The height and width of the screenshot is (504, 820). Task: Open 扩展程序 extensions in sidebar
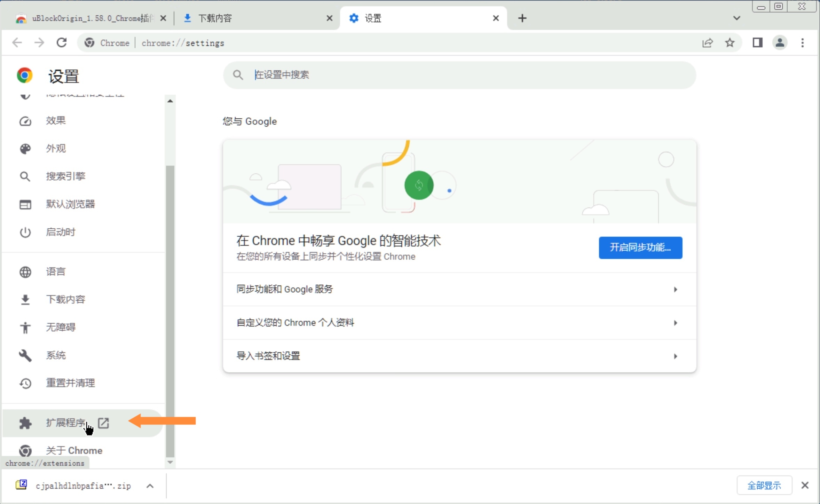(66, 423)
